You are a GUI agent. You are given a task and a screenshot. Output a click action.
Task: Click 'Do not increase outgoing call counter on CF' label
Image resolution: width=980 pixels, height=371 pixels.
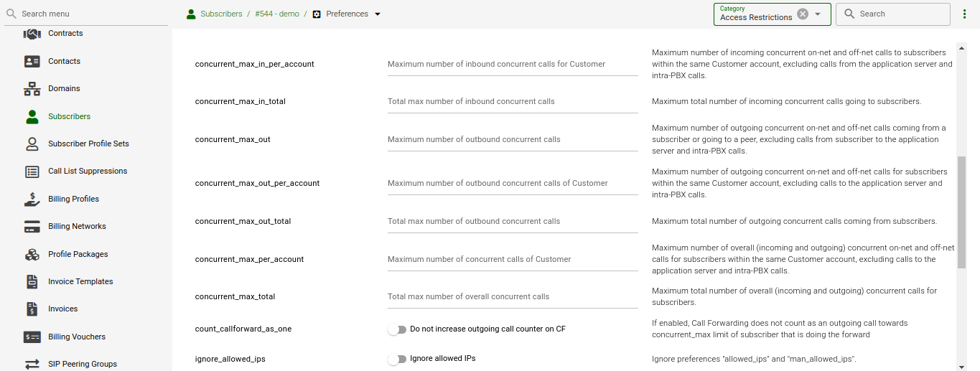point(487,329)
